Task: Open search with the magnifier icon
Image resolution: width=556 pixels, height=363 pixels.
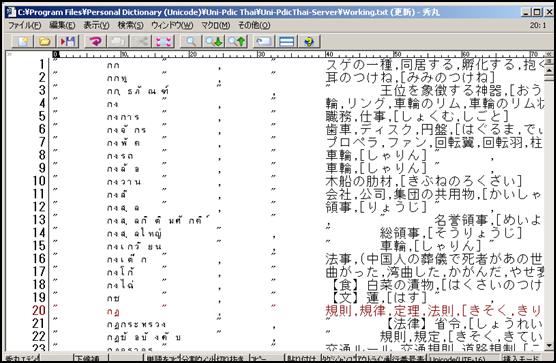Action: point(191,41)
